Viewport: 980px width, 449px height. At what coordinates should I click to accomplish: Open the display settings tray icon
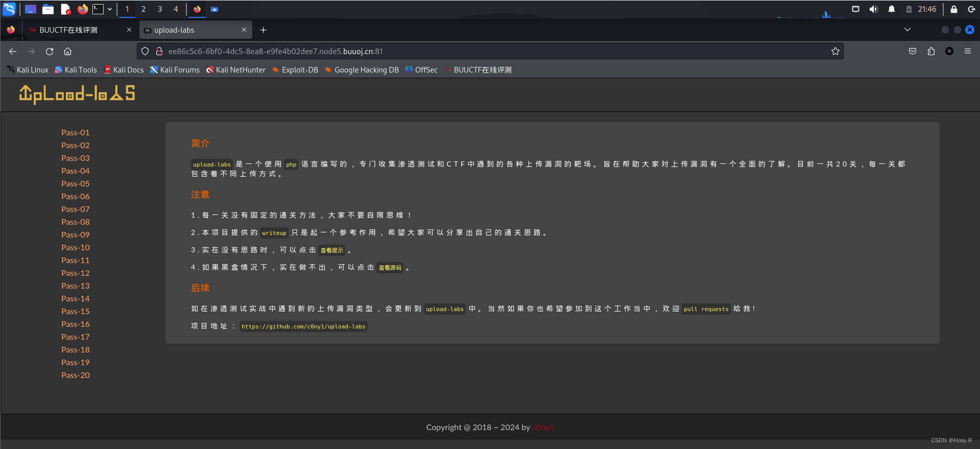pos(856,9)
